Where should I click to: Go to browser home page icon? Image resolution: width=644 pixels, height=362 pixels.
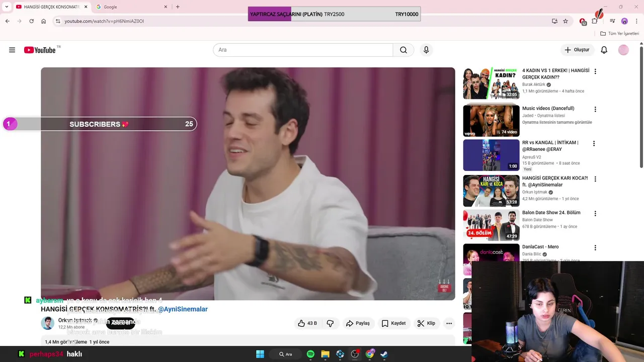[x=44, y=21]
